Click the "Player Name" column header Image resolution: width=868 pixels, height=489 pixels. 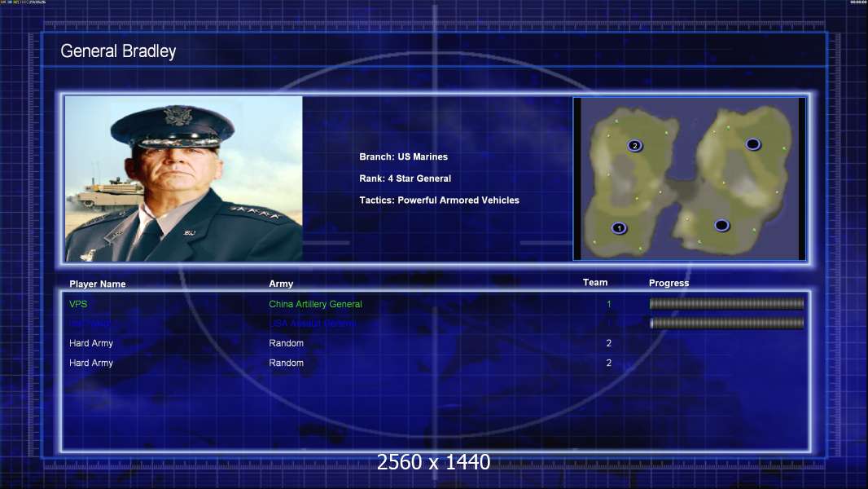point(98,284)
